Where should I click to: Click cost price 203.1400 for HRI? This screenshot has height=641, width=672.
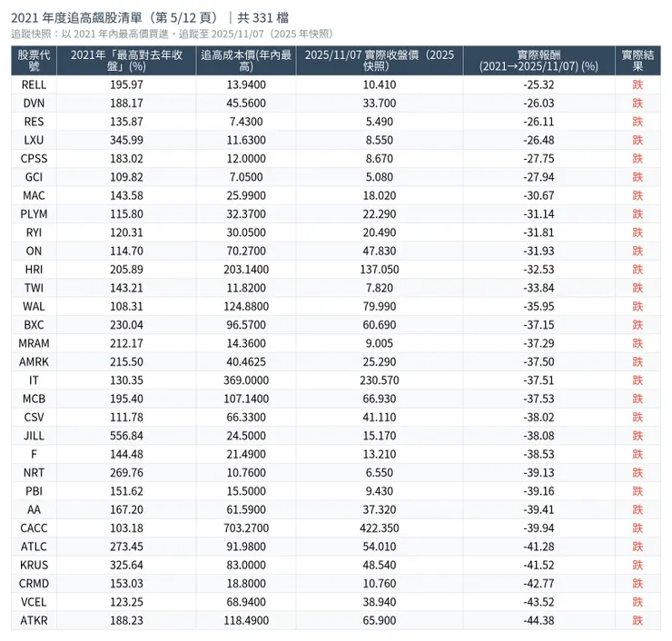click(246, 269)
